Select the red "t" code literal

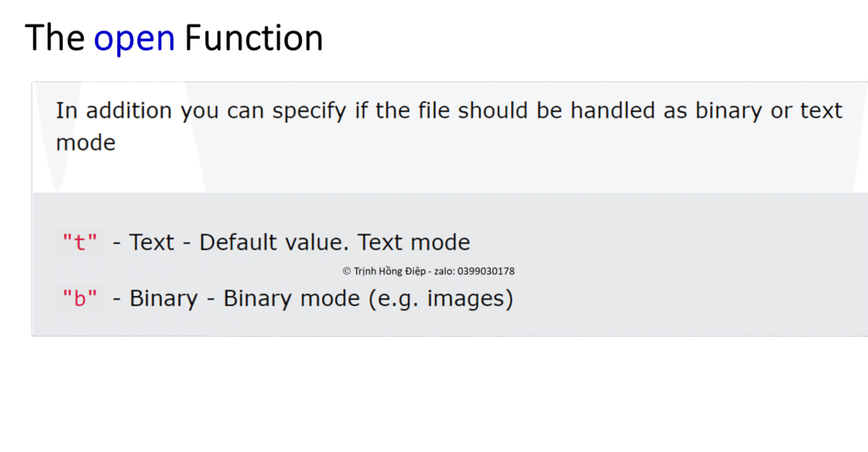click(x=80, y=243)
